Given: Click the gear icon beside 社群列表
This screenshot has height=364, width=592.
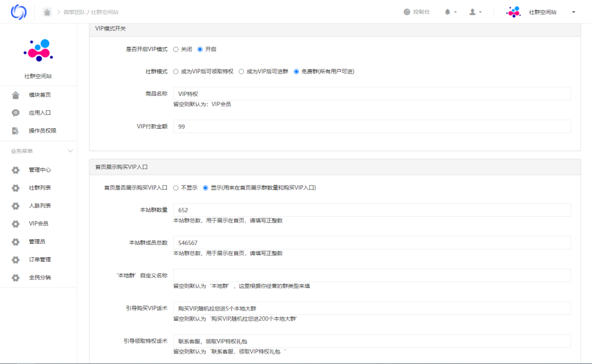Looking at the screenshot, I should tap(16, 188).
